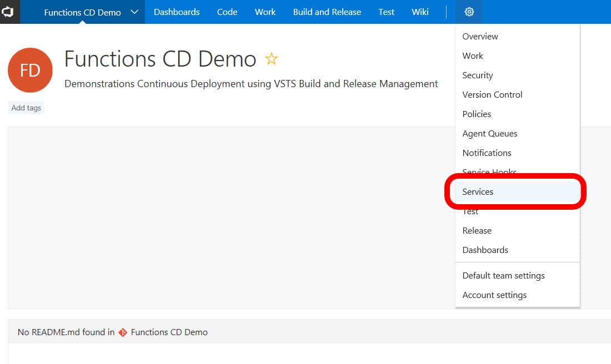Choose Policies from settings menu
This screenshot has height=364, width=611.
518,114
